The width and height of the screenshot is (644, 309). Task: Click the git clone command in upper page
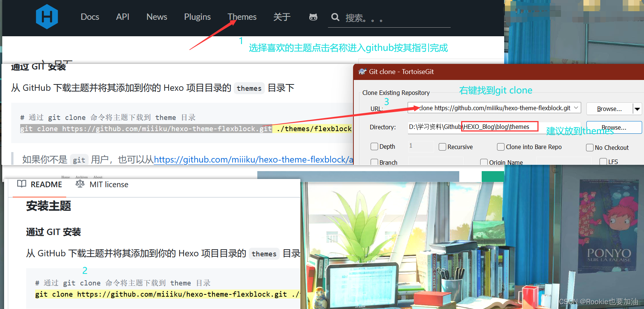pyautogui.click(x=146, y=129)
